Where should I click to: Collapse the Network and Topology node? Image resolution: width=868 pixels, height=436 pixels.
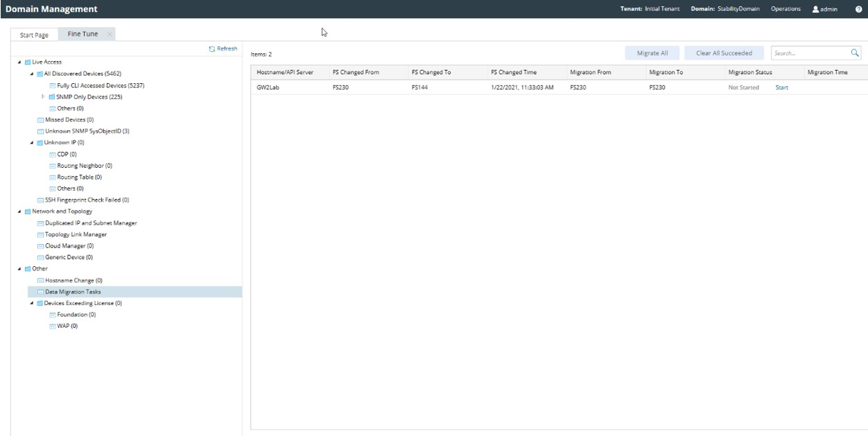click(19, 211)
